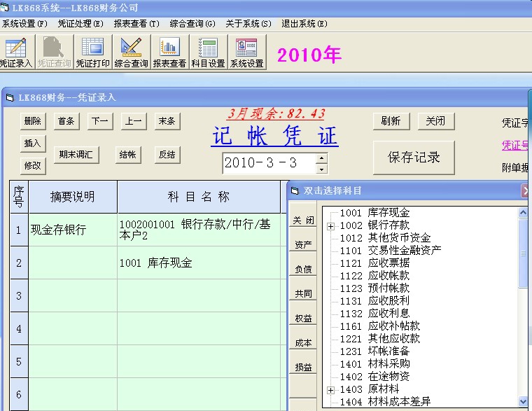Click the greyed 凭证查询 toolbar icon
Image resolution: width=532 pixels, height=411 pixels.
(x=55, y=53)
